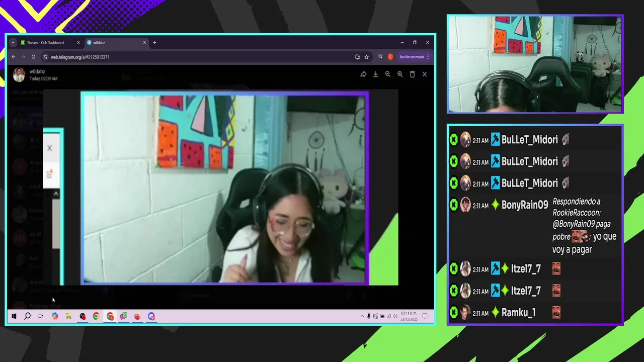Open the w0dahz sender avatar
Viewport: 644px width, 362px height.
(19, 75)
